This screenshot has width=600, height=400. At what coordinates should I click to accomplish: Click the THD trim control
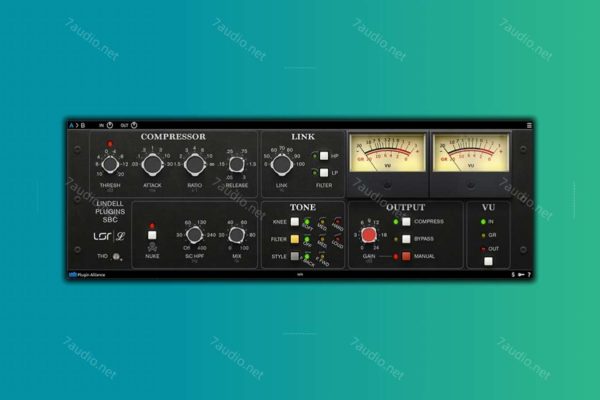click(x=116, y=256)
